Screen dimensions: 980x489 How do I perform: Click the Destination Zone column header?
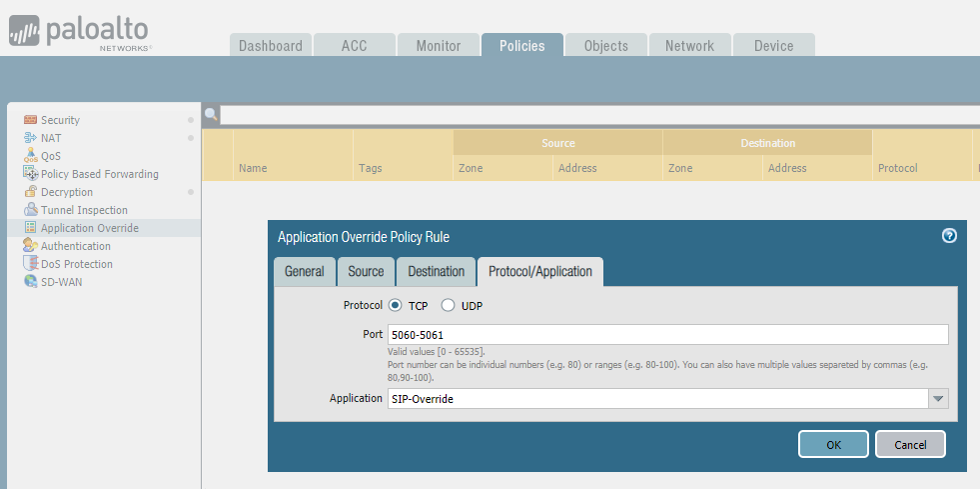712,168
